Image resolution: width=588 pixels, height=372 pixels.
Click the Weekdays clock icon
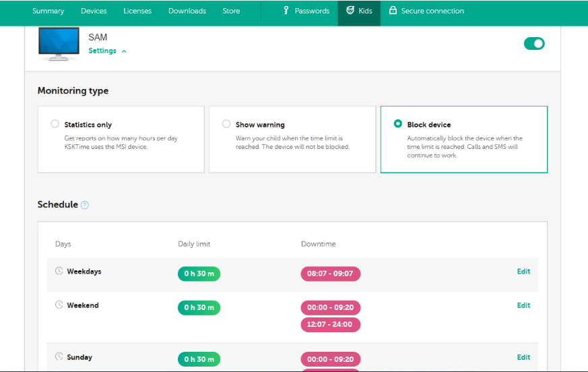pyautogui.click(x=59, y=271)
